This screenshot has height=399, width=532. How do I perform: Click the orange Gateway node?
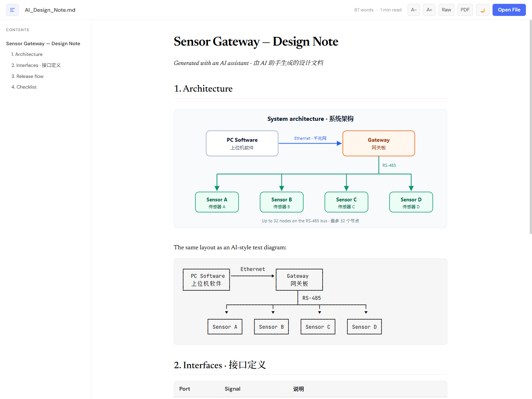tap(379, 143)
